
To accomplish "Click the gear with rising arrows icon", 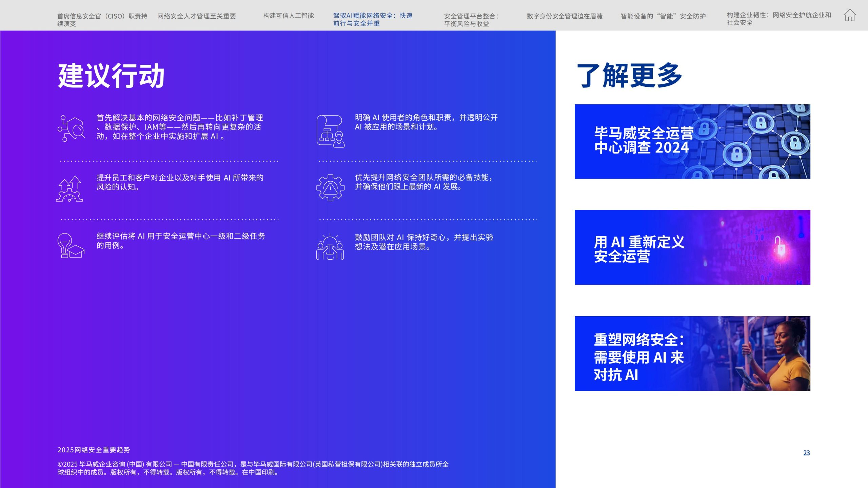I will tap(70, 189).
